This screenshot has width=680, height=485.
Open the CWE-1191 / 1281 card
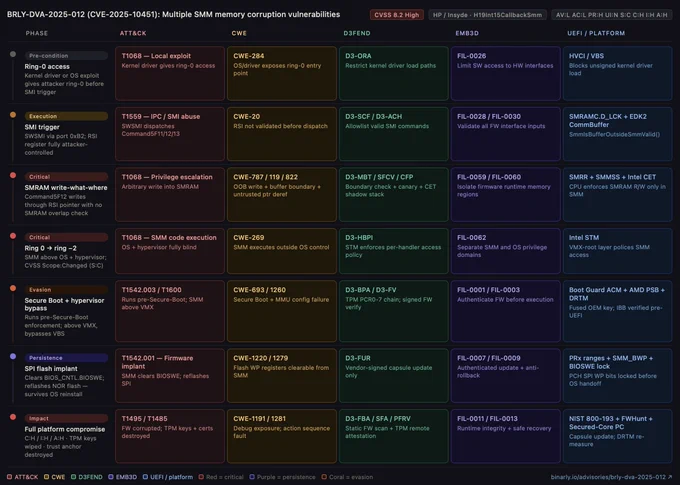[282, 436]
